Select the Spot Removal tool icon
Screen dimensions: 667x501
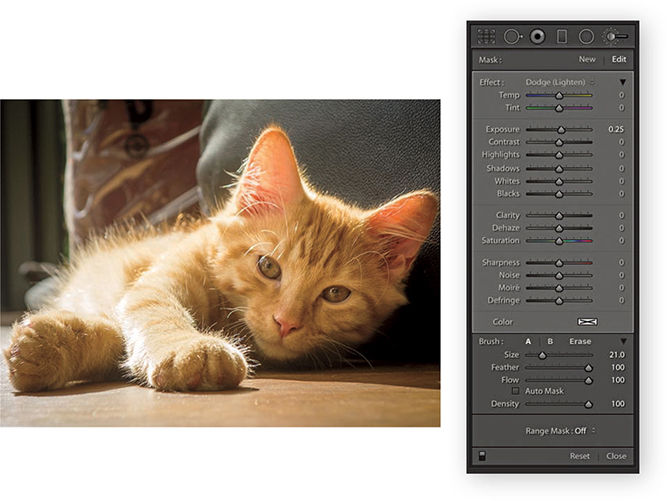(x=512, y=37)
